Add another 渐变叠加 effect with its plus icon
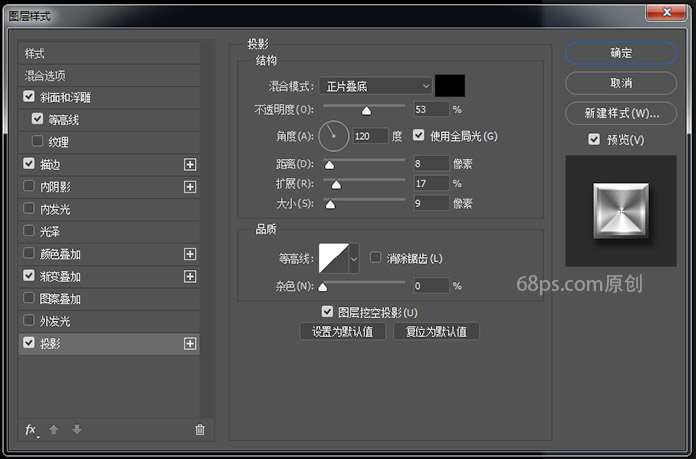Viewport: 696px width, 459px height. point(190,277)
